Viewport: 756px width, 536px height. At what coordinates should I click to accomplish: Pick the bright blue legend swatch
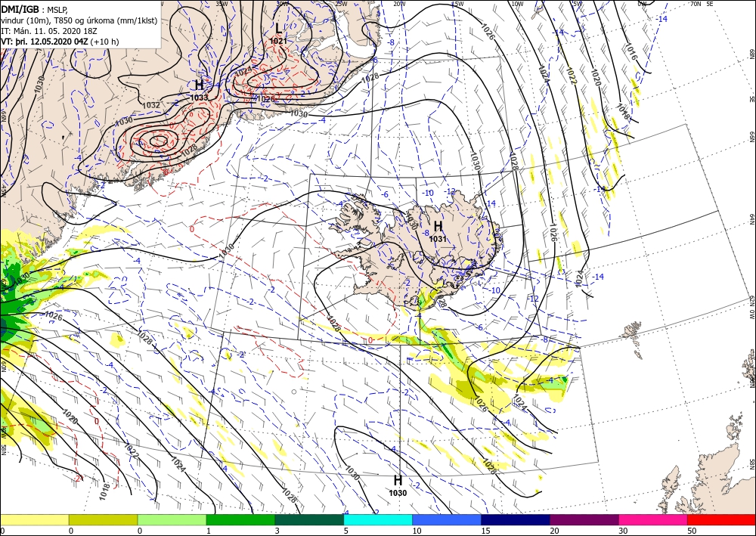447,519
